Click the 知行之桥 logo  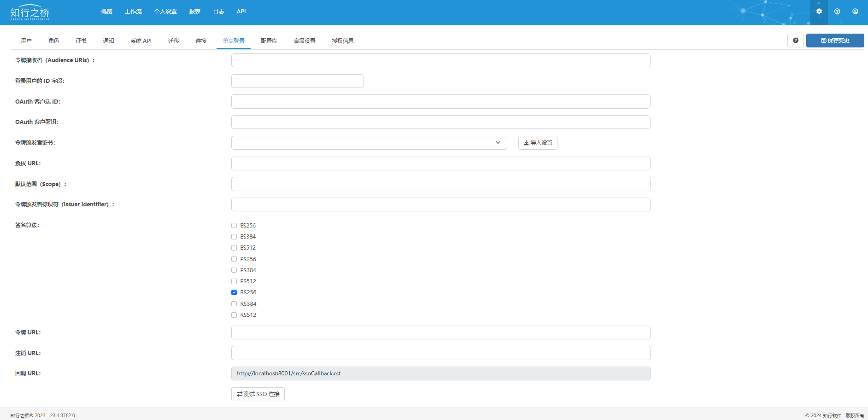[30, 12]
